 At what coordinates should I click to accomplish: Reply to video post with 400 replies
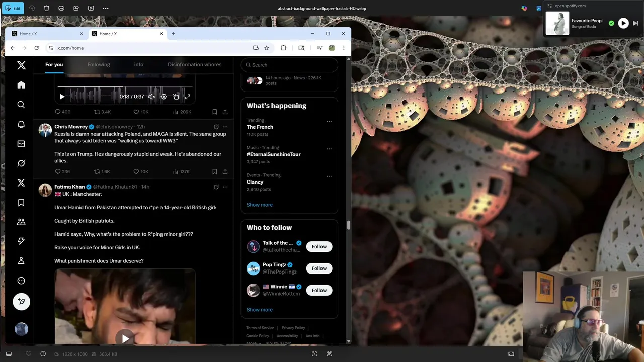point(58,112)
